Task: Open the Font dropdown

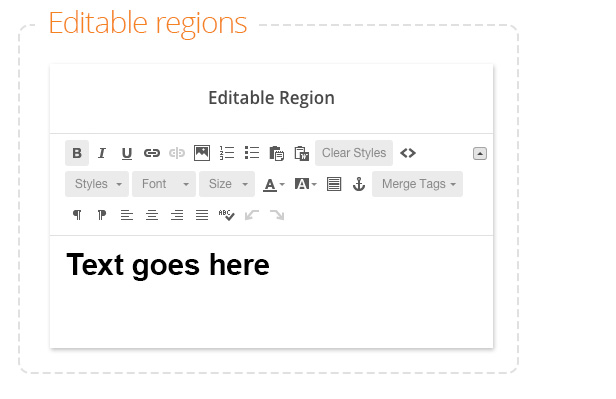Action: (164, 184)
